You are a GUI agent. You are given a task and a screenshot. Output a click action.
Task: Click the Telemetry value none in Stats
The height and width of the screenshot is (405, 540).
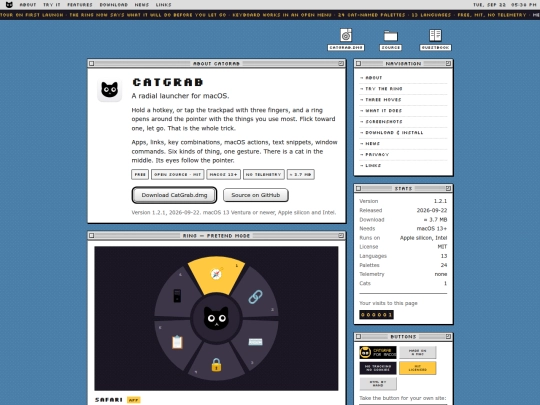point(441,274)
